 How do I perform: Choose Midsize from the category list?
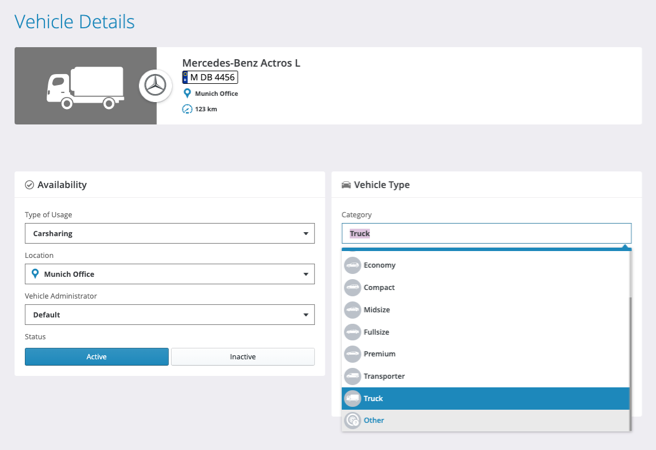(x=485, y=309)
